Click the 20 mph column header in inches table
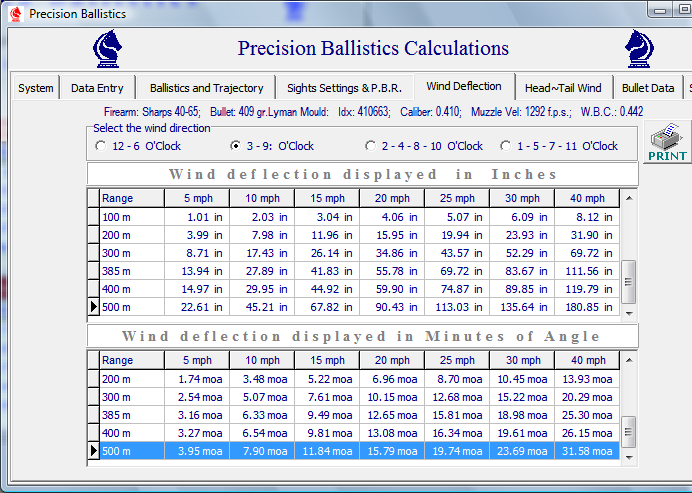The height and width of the screenshot is (493, 692). (391, 198)
